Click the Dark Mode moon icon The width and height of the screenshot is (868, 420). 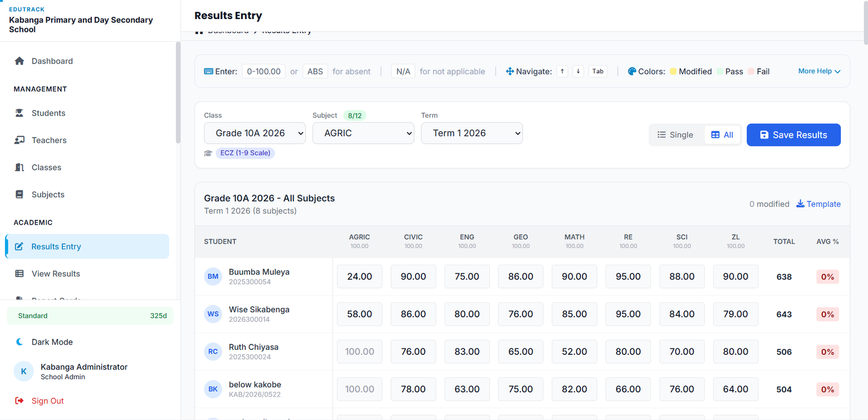(20, 342)
